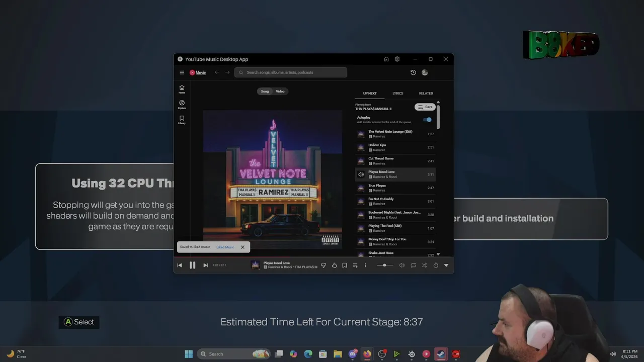644x362 pixels.
Task: Click the search songs input field
Action: click(x=291, y=72)
